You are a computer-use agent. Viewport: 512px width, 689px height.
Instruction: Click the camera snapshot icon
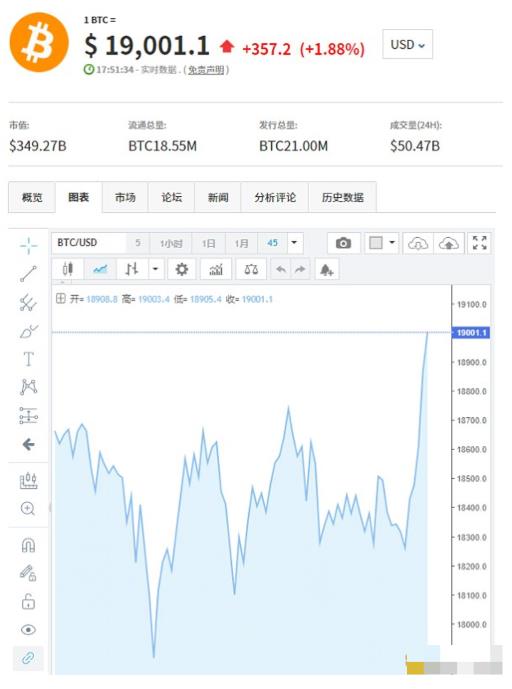(x=344, y=243)
